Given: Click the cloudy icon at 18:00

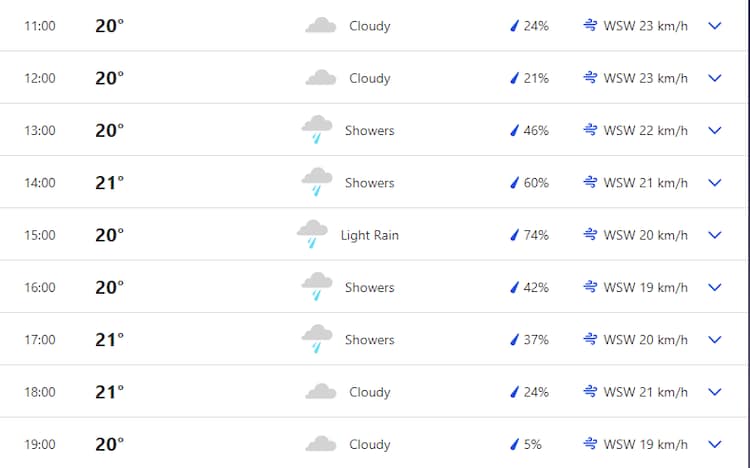Looking at the screenshot, I should [320, 392].
